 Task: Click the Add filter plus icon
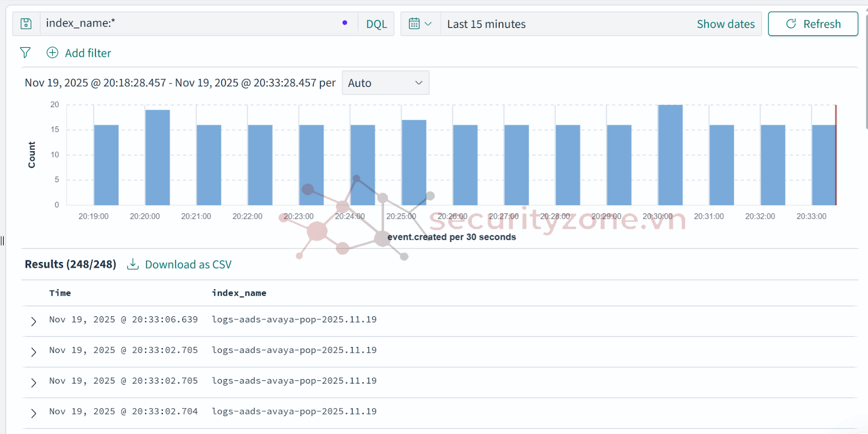tap(52, 53)
